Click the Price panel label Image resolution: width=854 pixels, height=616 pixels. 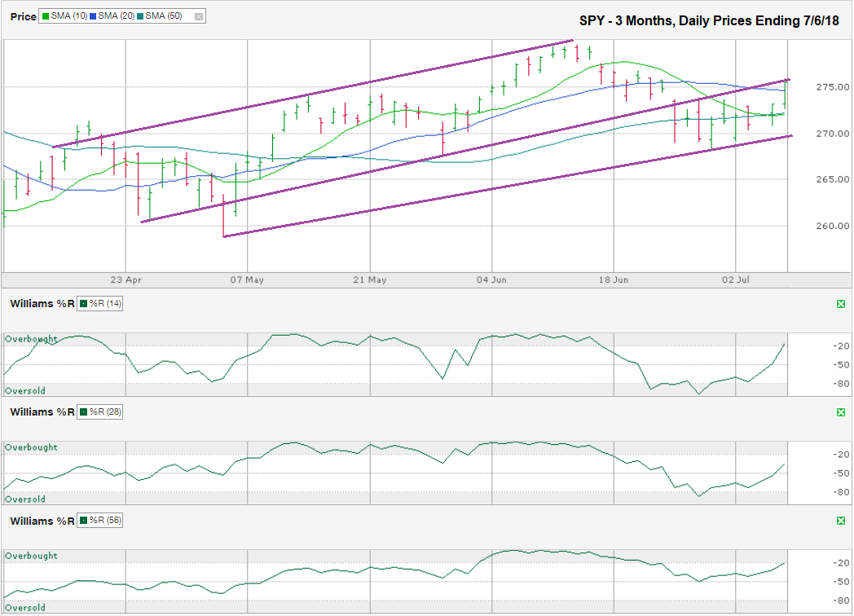coord(24,17)
